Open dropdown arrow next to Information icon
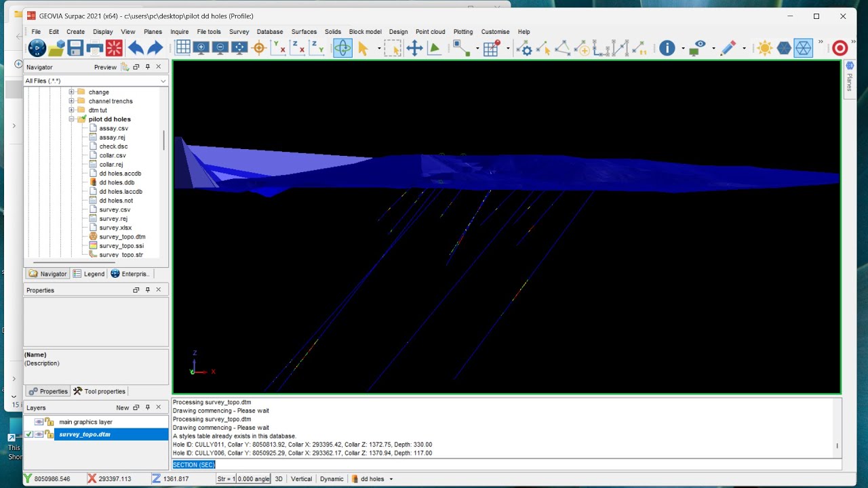The height and width of the screenshot is (488, 868). (683, 49)
